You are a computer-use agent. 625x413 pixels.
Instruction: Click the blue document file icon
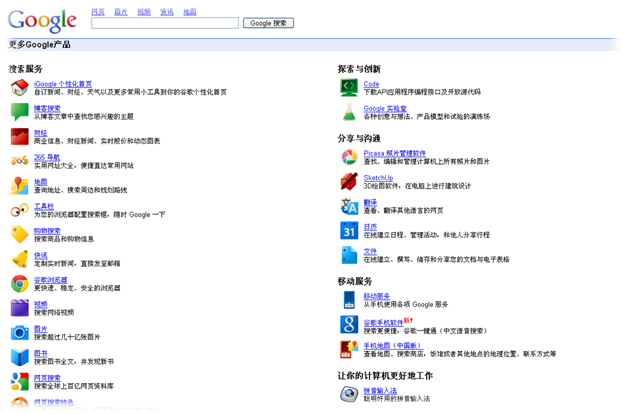[349, 255]
